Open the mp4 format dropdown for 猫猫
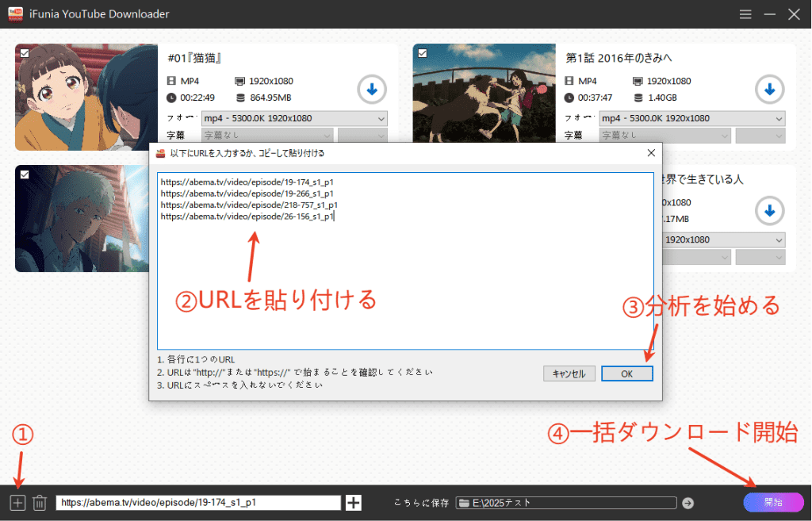812x521 pixels. click(x=293, y=118)
